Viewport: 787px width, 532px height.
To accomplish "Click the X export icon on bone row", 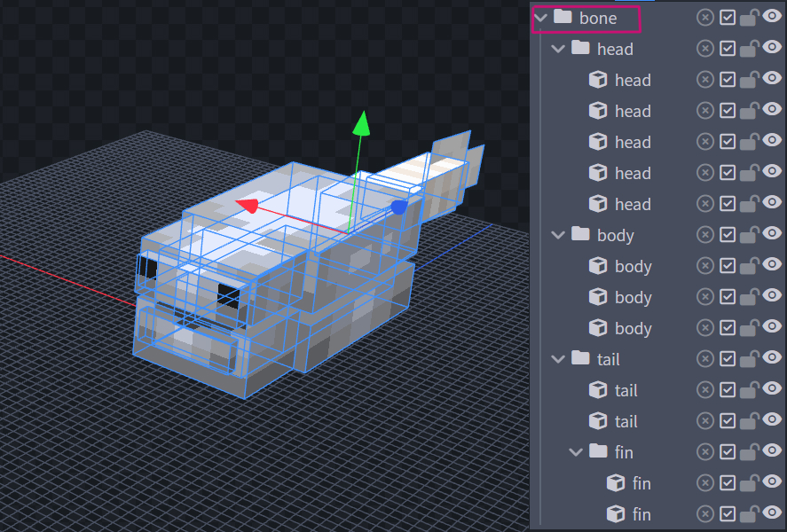I will tap(705, 18).
